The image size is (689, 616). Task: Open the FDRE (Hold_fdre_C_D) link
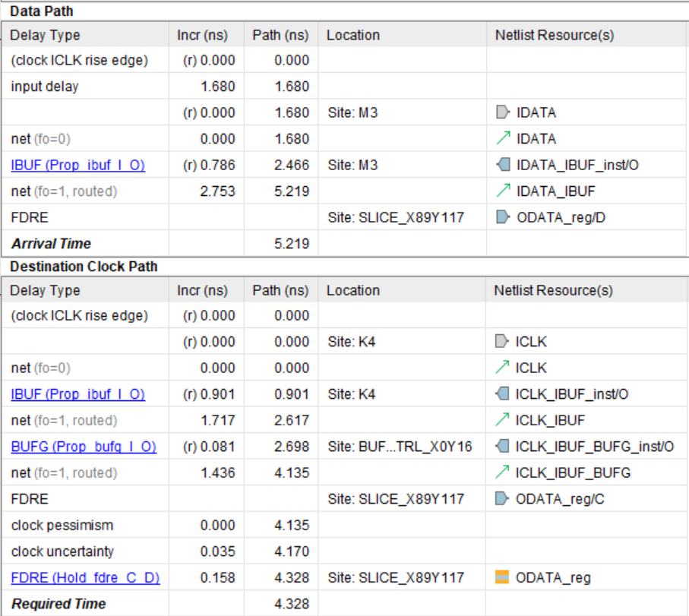[x=85, y=577]
